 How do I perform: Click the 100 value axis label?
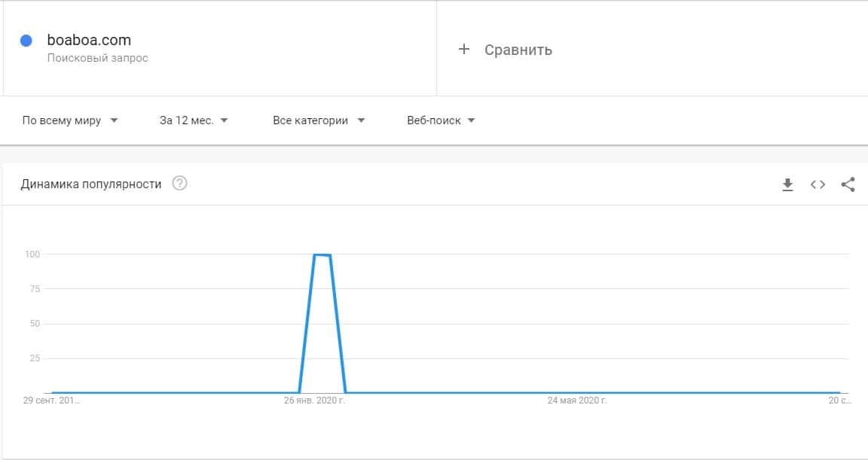coord(31,254)
